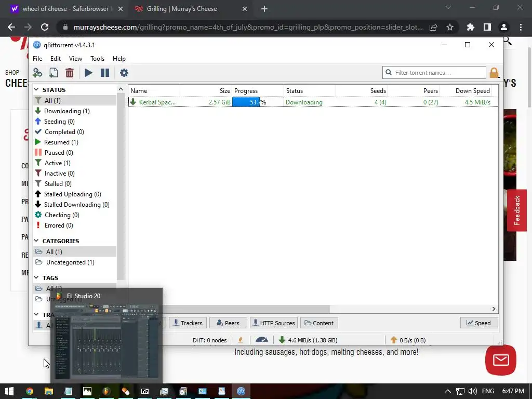This screenshot has height=399, width=532.
Task: Reload the Murray's Cheese page
Action: (x=45, y=27)
